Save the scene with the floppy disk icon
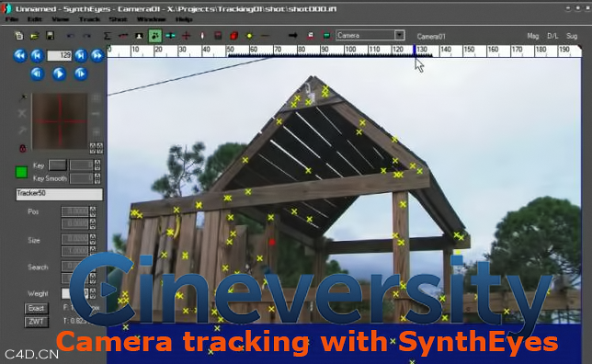The height and width of the screenshot is (364, 592). tap(50, 36)
